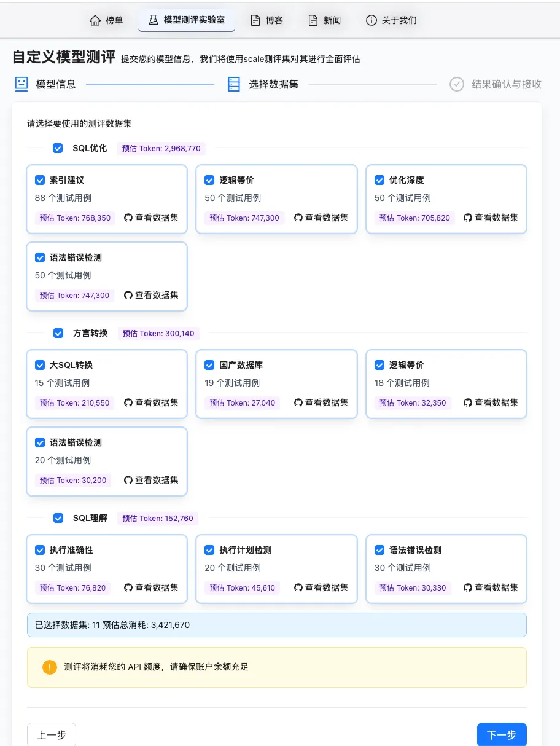Uncheck the SQL优化 group checkbox

[x=58, y=148]
